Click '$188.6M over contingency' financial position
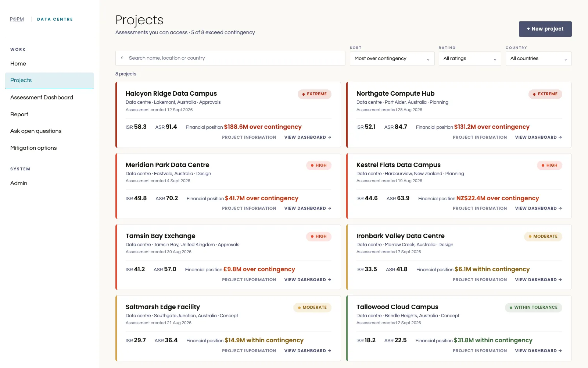 (x=263, y=127)
